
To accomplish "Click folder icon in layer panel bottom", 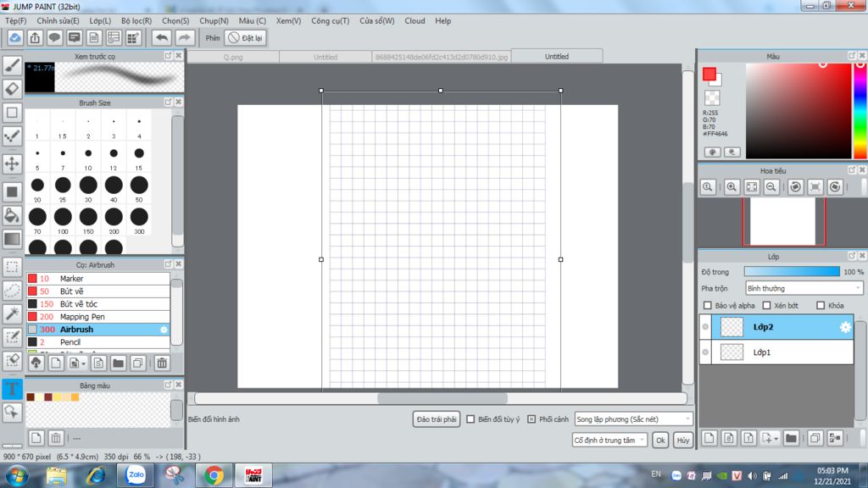I will pos(791,438).
